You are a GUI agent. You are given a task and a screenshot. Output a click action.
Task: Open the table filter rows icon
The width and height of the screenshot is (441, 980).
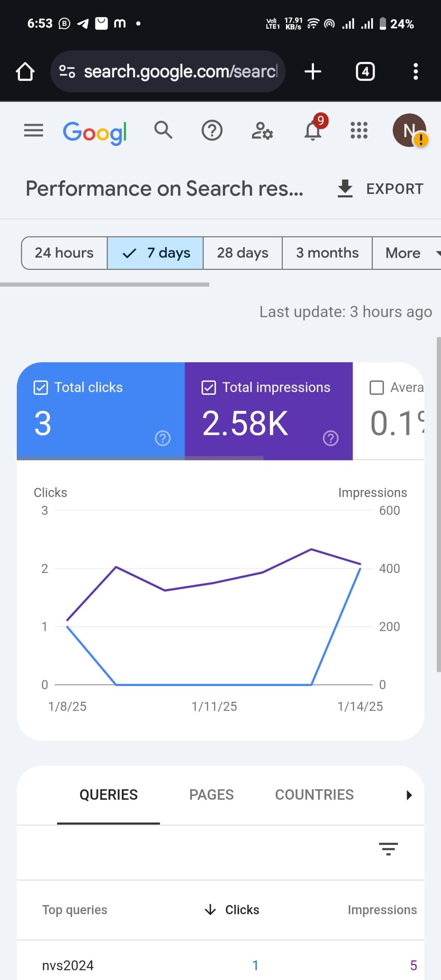click(x=388, y=849)
